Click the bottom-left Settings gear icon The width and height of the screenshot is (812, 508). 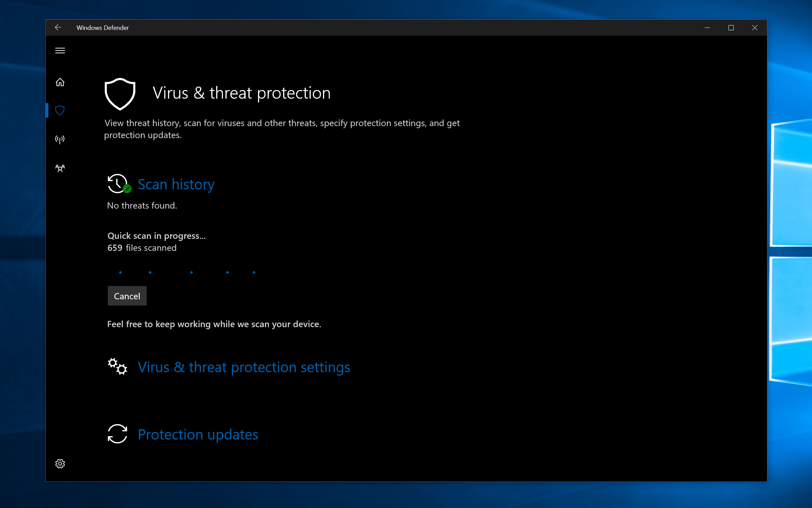coord(60,464)
